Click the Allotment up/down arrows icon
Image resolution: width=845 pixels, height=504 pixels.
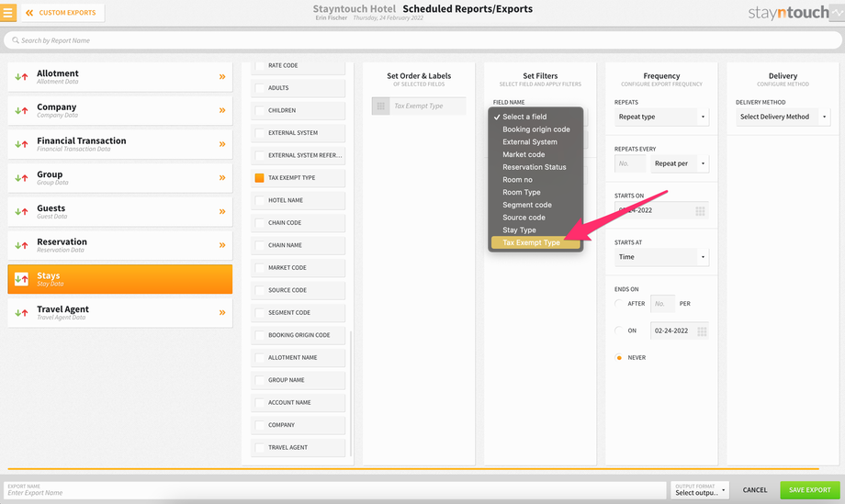coord(21,77)
